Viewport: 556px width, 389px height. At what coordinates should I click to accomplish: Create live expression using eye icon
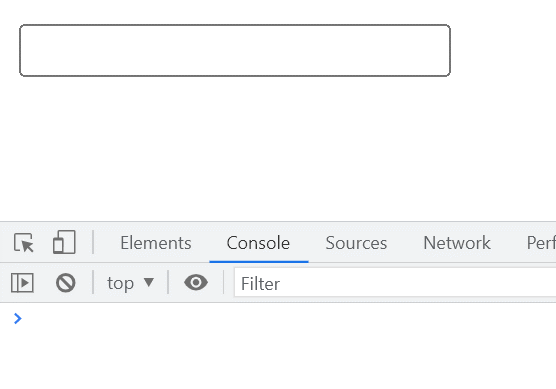[196, 283]
